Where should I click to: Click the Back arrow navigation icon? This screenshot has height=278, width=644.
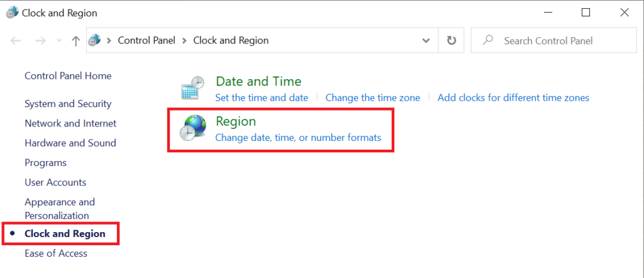coord(16,41)
